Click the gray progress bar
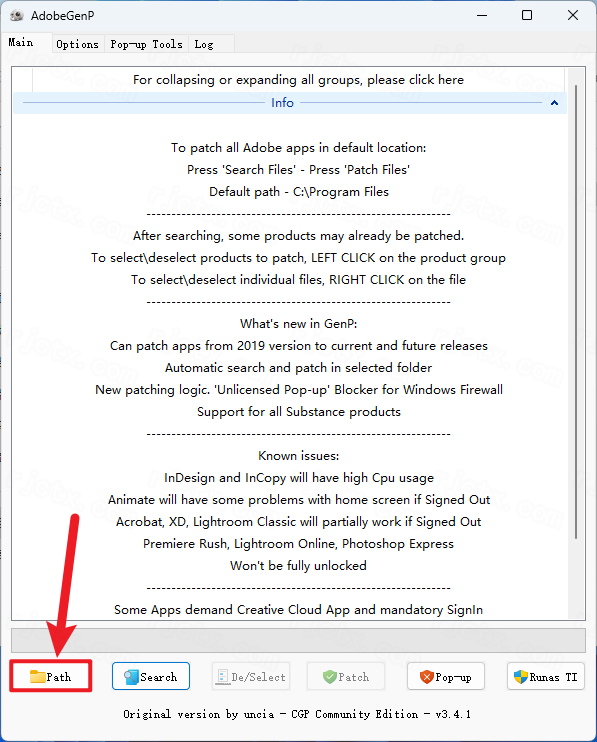The width and height of the screenshot is (597, 742). click(x=298, y=640)
